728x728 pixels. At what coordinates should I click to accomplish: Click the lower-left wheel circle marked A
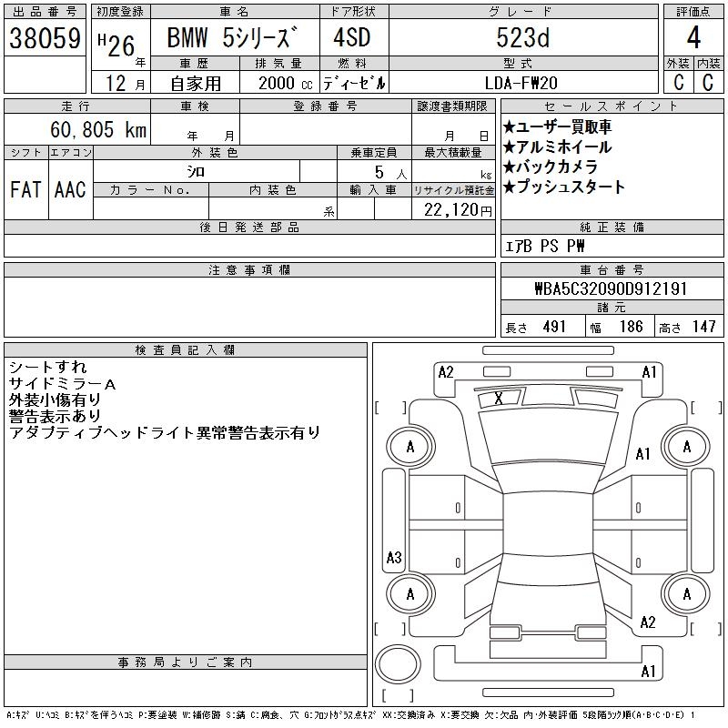point(409,594)
